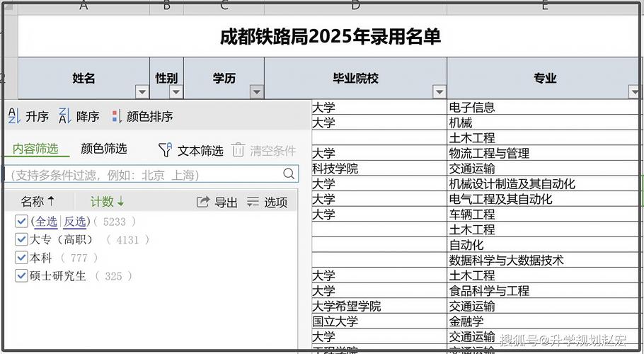Switch to 内容筛选 tab
This screenshot has width=644, height=354.
coord(35,149)
